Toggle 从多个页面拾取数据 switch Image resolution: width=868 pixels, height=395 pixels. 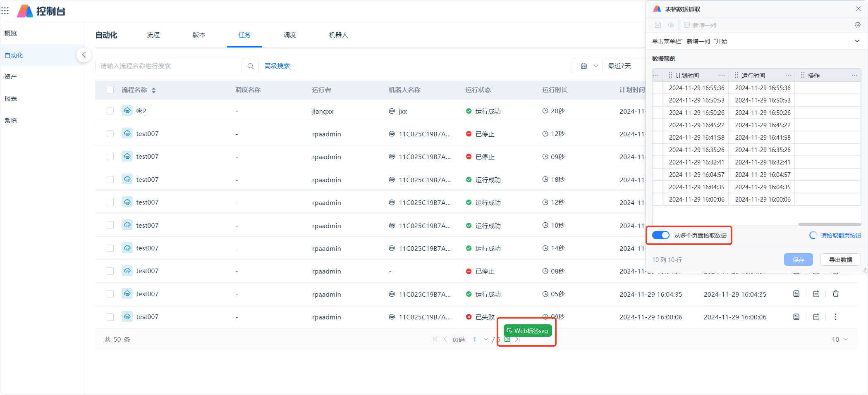pyautogui.click(x=661, y=235)
